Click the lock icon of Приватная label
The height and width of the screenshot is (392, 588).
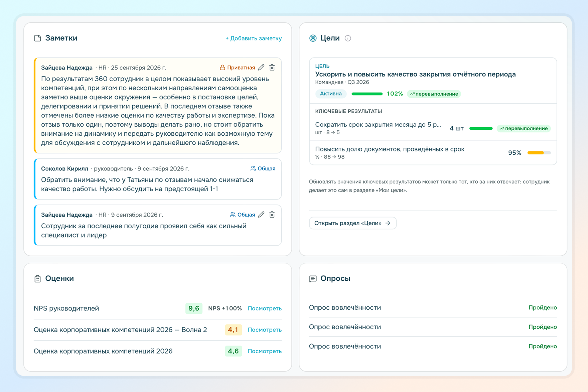click(x=222, y=68)
